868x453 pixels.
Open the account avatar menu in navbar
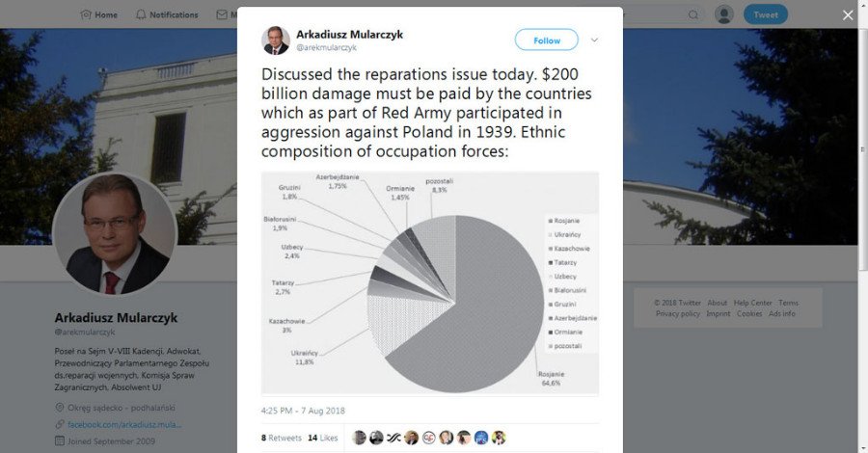point(724,14)
